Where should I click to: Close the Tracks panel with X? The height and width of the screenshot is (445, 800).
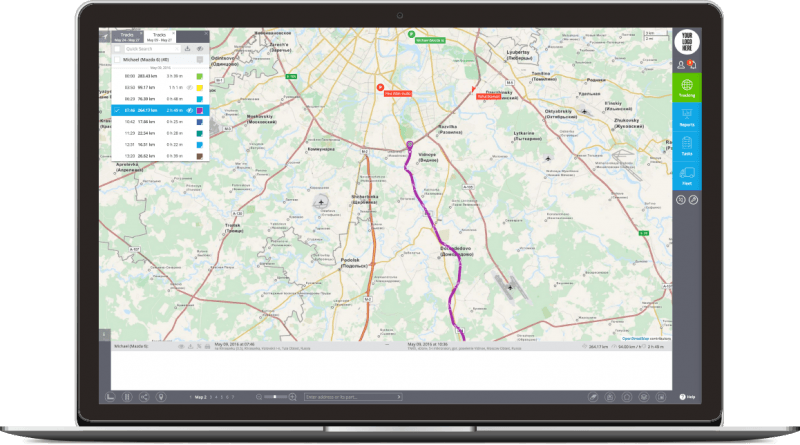coord(206,34)
